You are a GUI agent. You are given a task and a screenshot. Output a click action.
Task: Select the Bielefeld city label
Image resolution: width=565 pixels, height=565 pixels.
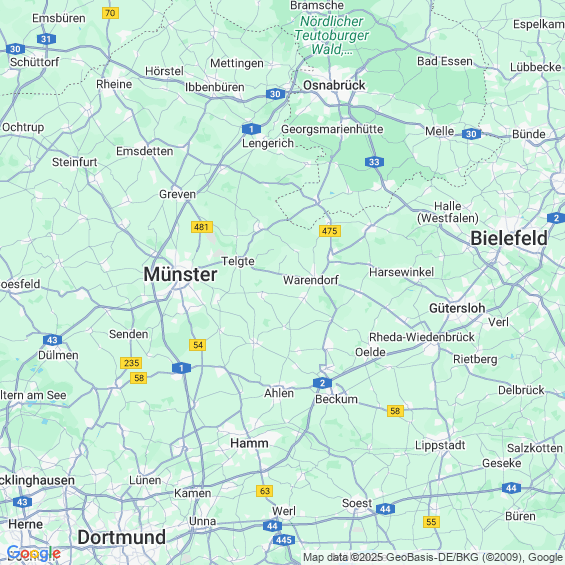tap(509, 238)
